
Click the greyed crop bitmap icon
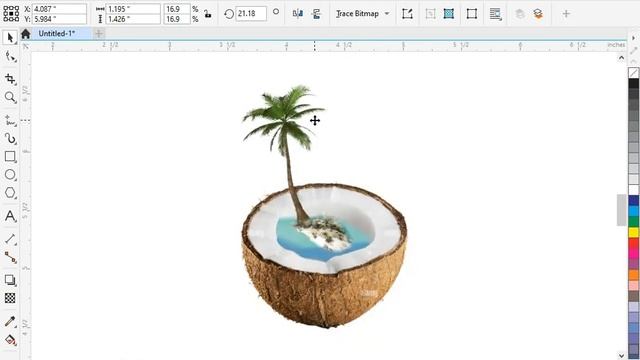[x=430, y=13]
